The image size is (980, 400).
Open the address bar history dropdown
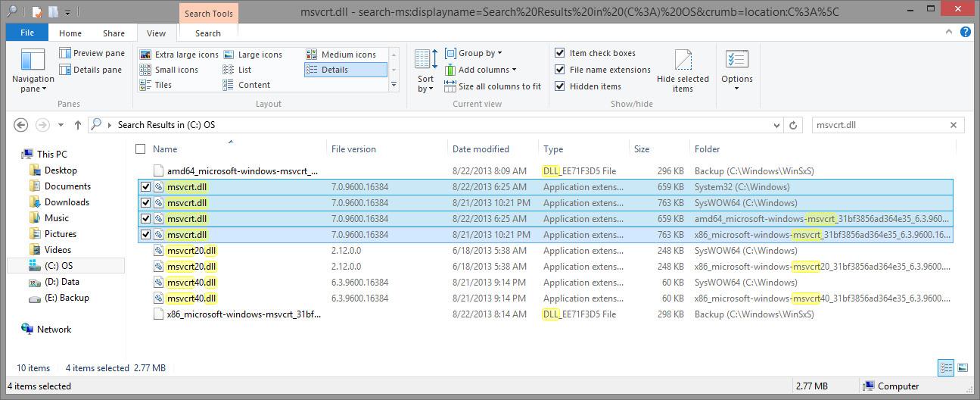pos(777,125)
